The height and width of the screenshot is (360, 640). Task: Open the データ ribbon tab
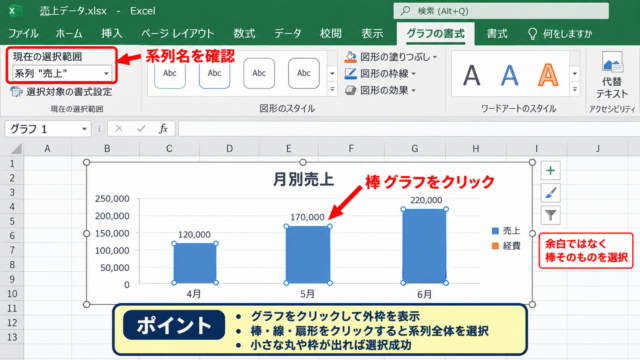click(288, 33)
